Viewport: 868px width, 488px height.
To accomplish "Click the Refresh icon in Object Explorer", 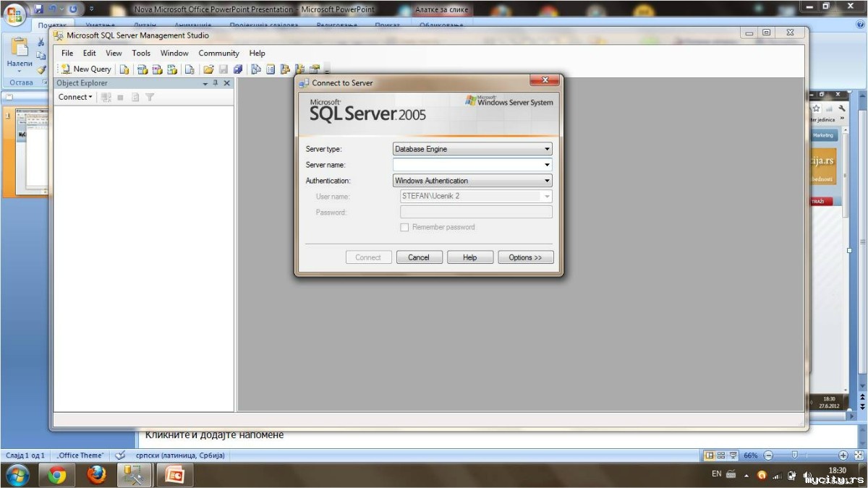I will tap(135, 97).
